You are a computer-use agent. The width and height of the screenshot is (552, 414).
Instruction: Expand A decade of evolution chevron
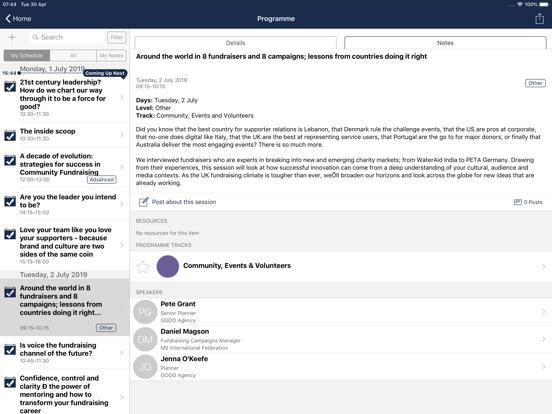point(122,167)
